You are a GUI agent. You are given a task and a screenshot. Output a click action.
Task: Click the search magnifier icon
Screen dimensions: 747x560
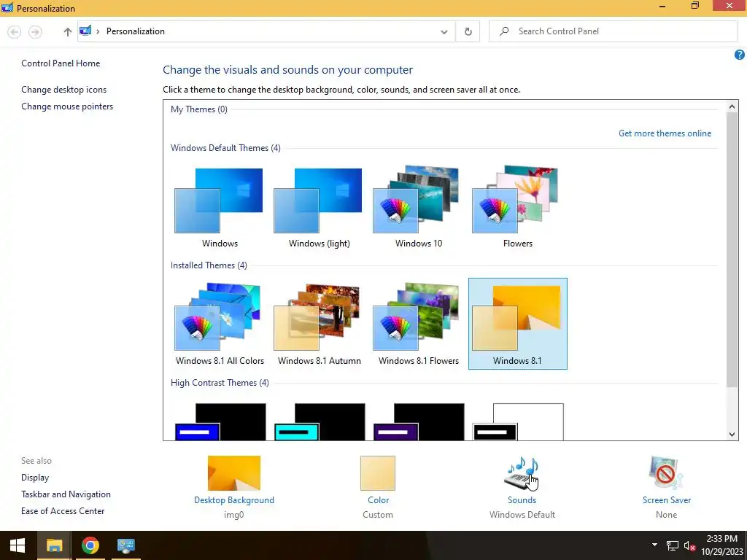pyautogui.click(x=504, y=31)
